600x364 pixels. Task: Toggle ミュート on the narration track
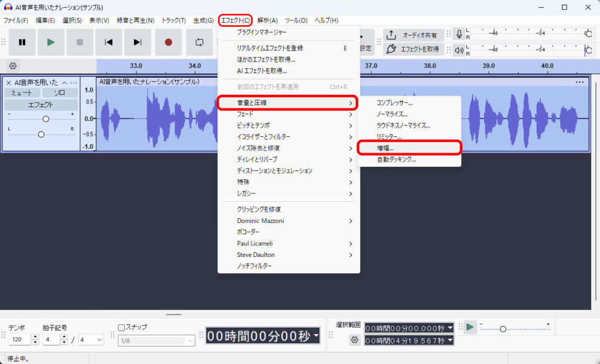click(22, 93)
